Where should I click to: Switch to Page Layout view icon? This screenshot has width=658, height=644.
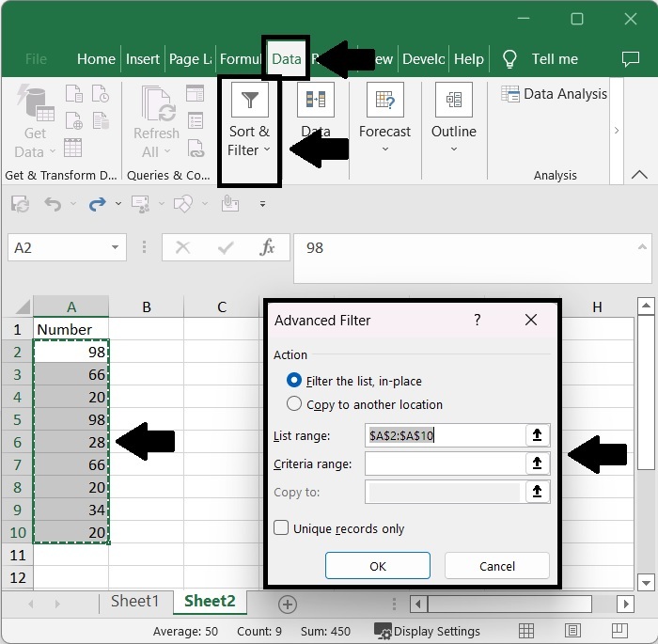(572, 631)
